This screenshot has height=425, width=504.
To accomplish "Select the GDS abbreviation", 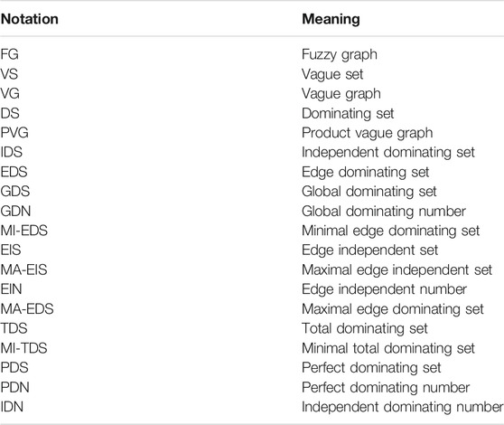I will coord(15,192).
